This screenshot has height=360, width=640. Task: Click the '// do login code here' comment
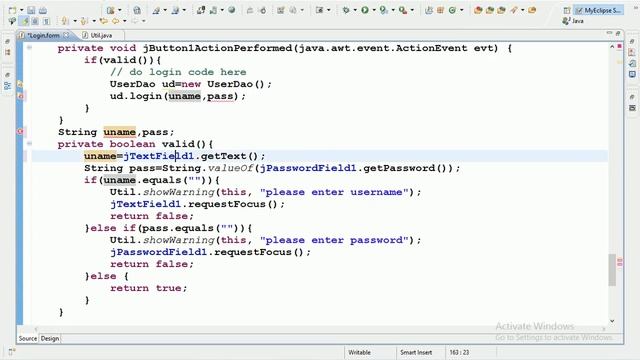click(x=178, y=72)
